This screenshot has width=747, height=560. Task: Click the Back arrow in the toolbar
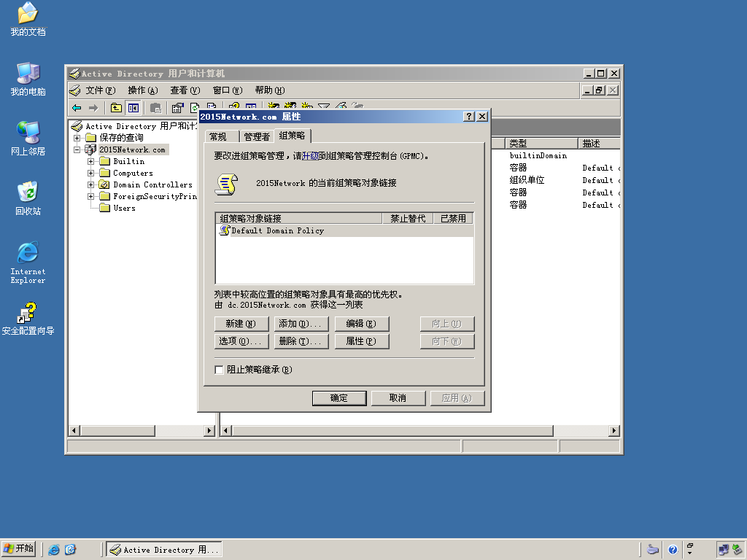click(77, 108)
